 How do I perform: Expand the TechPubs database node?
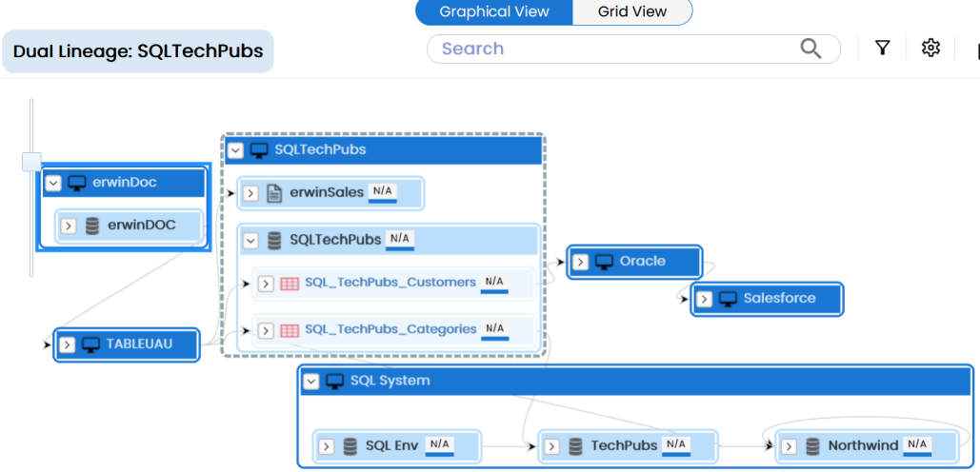[551, 447]
